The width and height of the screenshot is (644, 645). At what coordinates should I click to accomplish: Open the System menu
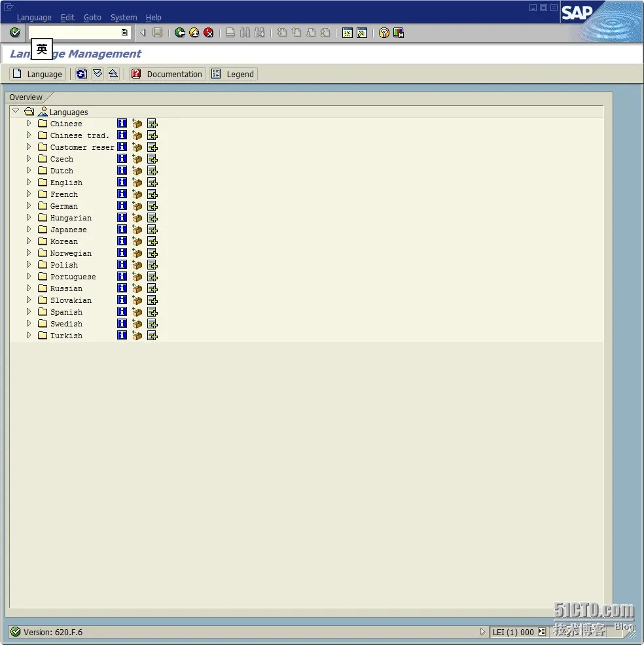pos(124,17)
